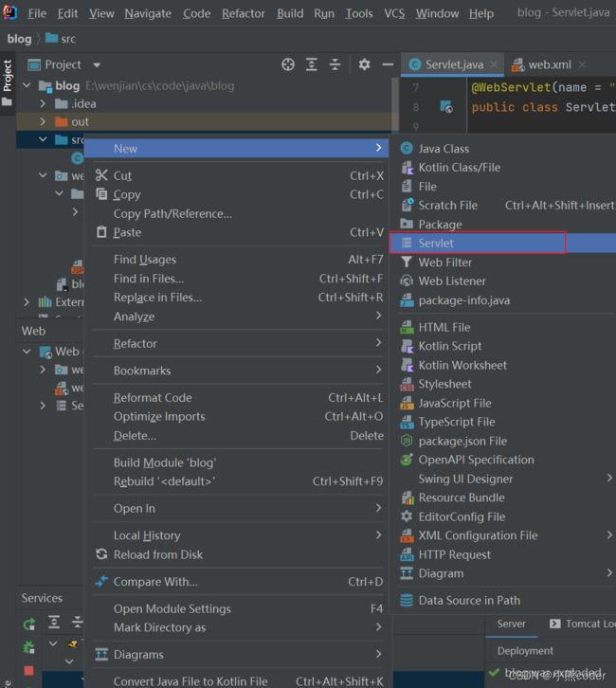Expand the Swing UI Designer submenu arrow
616x688 pixels.
pyautogui.click(x=609, y=478)
